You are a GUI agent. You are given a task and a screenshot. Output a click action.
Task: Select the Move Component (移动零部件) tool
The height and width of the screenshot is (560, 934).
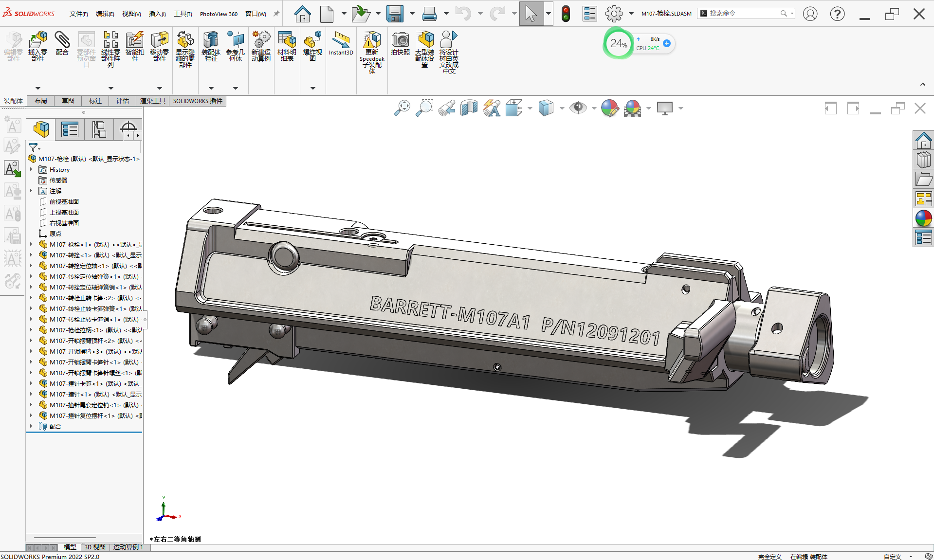coord(159,46)
